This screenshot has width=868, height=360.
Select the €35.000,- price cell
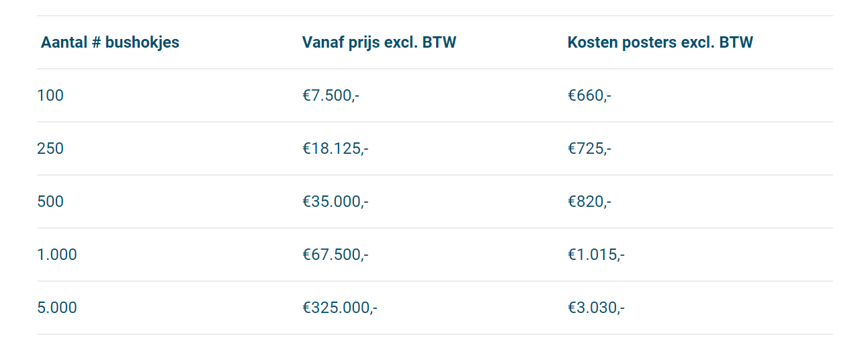coord(335,201)
